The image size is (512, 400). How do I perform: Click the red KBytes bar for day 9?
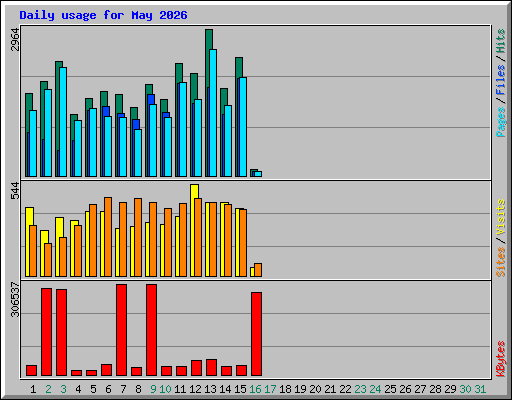151,330
